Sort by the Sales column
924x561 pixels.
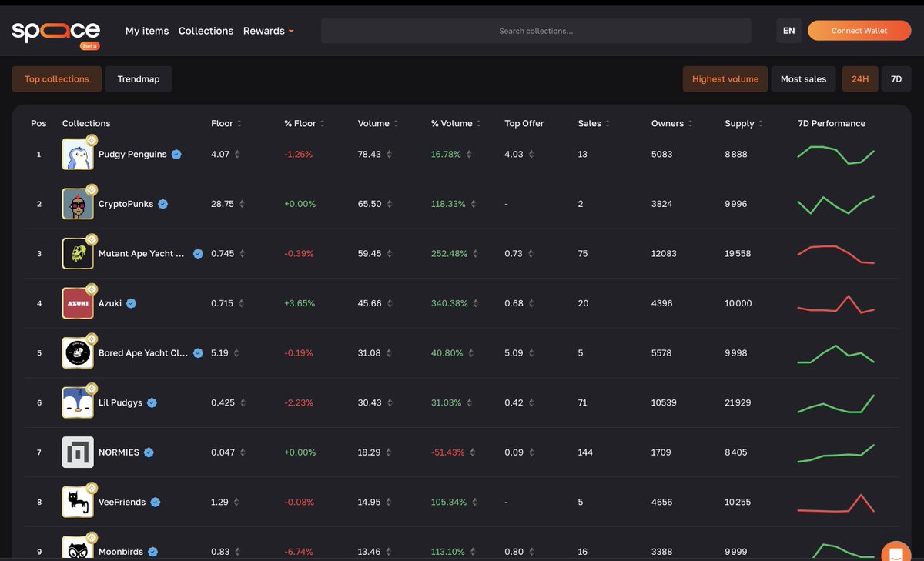pyautogui.click(x=594, y=123)
